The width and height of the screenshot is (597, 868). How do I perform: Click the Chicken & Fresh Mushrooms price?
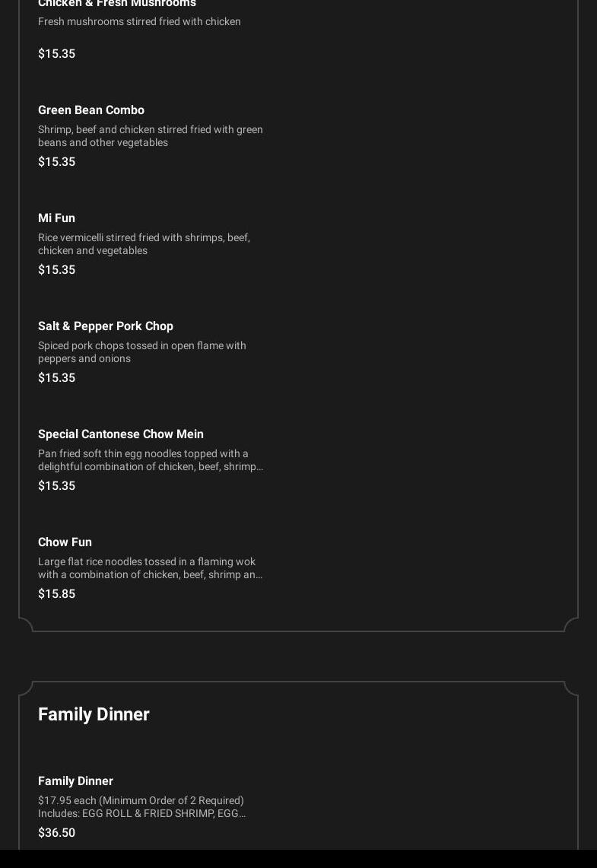coord(56,53)
